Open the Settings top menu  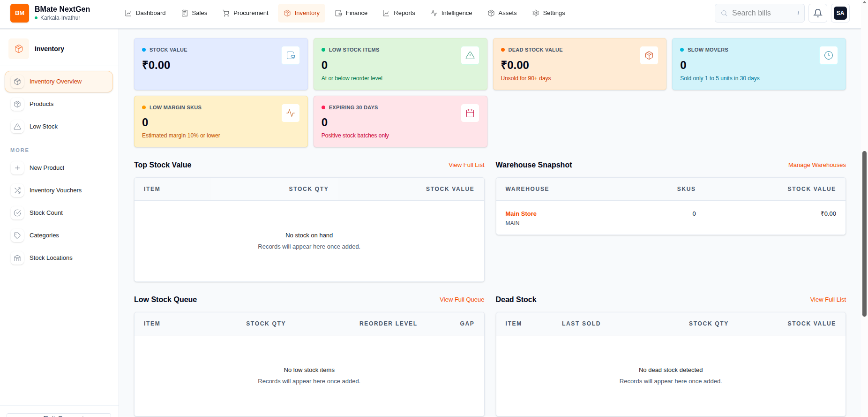(x=549, y=13)
